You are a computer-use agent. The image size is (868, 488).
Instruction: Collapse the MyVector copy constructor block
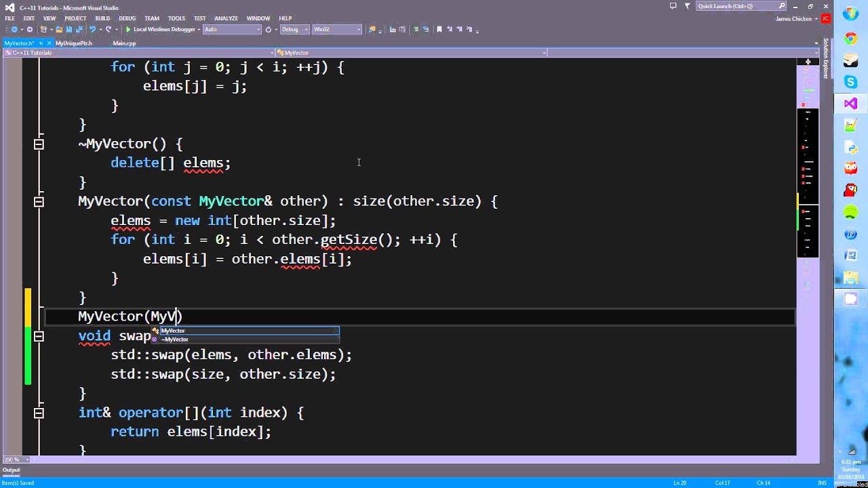[x=39, y=201]
